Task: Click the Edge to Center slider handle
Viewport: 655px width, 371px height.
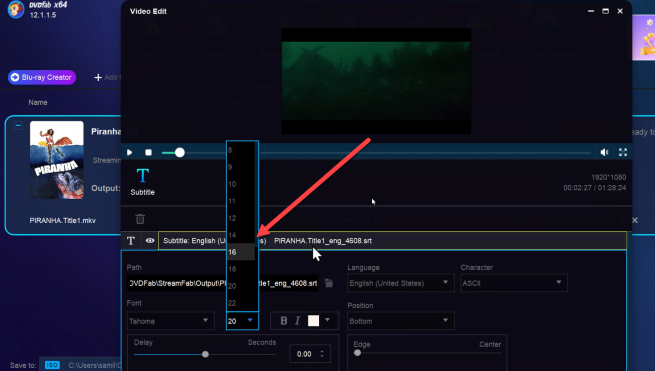Action: (357, 353)
